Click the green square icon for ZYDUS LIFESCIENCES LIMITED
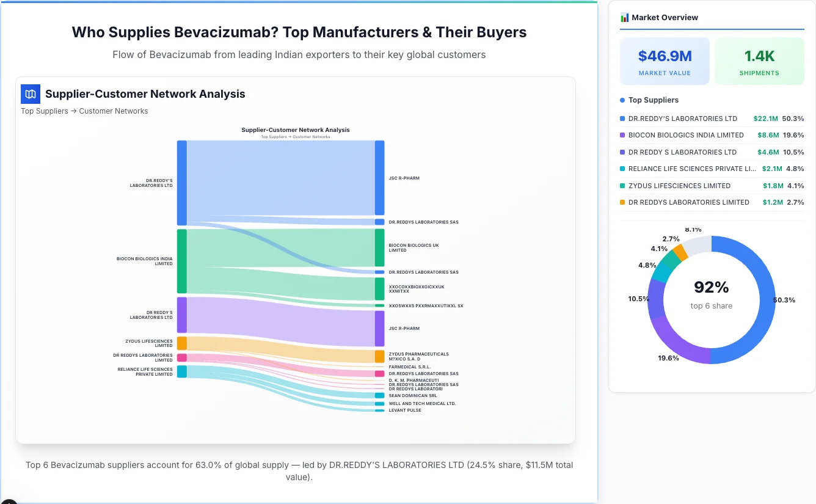816x504 pixels. point(621,186)
